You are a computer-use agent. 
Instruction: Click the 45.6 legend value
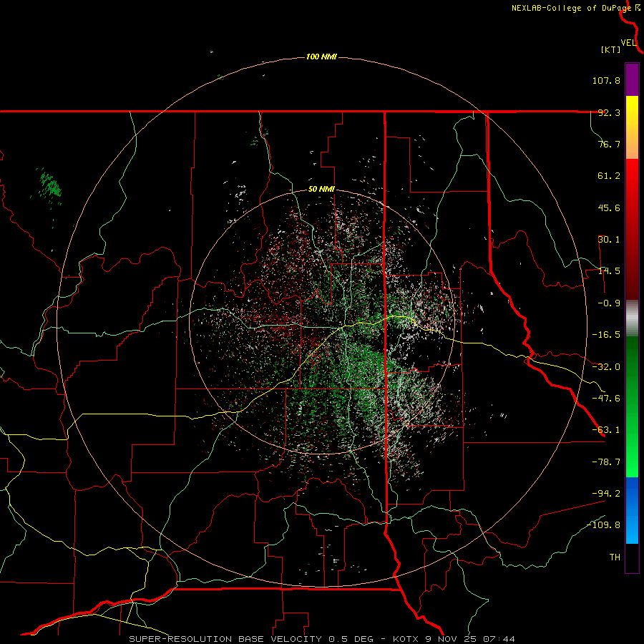coord(609,208)
